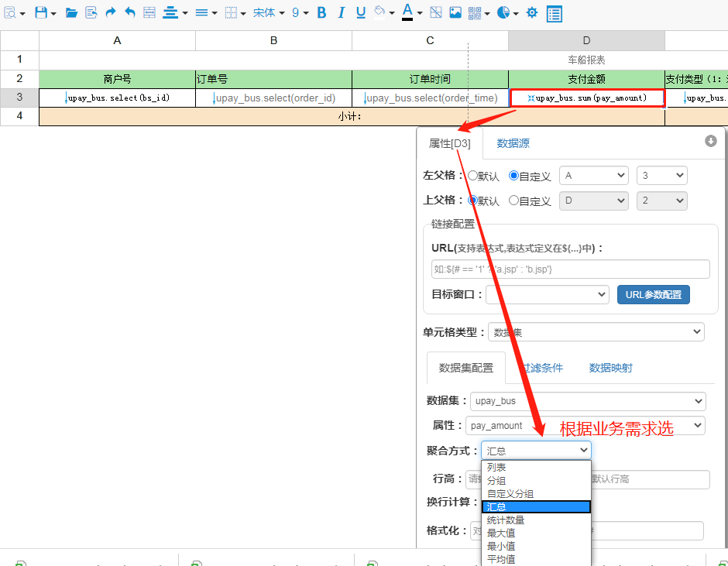728x566 pixels.
Task: Click the vertical align lines icon
Action: click(201, 12)
